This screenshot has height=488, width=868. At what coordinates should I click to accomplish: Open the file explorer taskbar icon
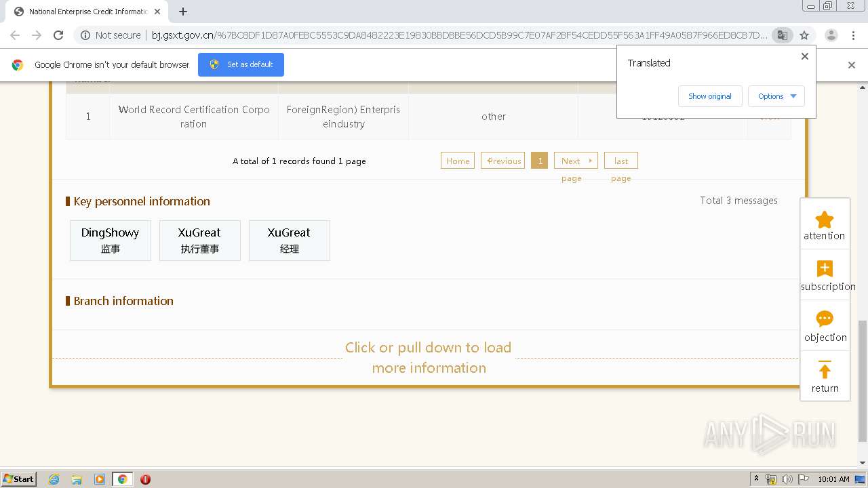point(77,479)
